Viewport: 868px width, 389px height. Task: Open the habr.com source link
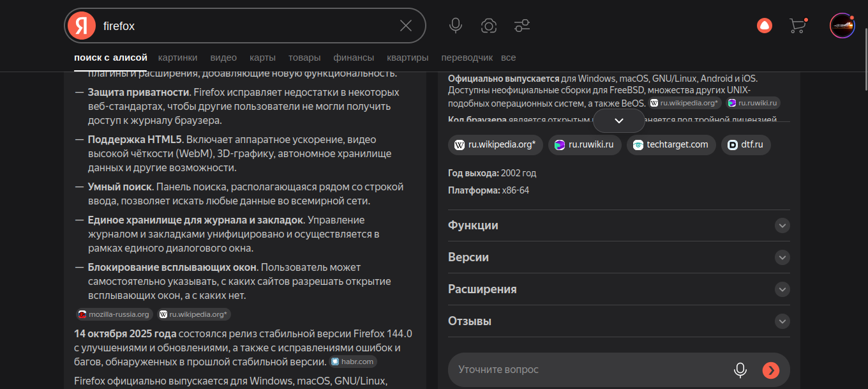pyautogui.click(x=353, y=362)
